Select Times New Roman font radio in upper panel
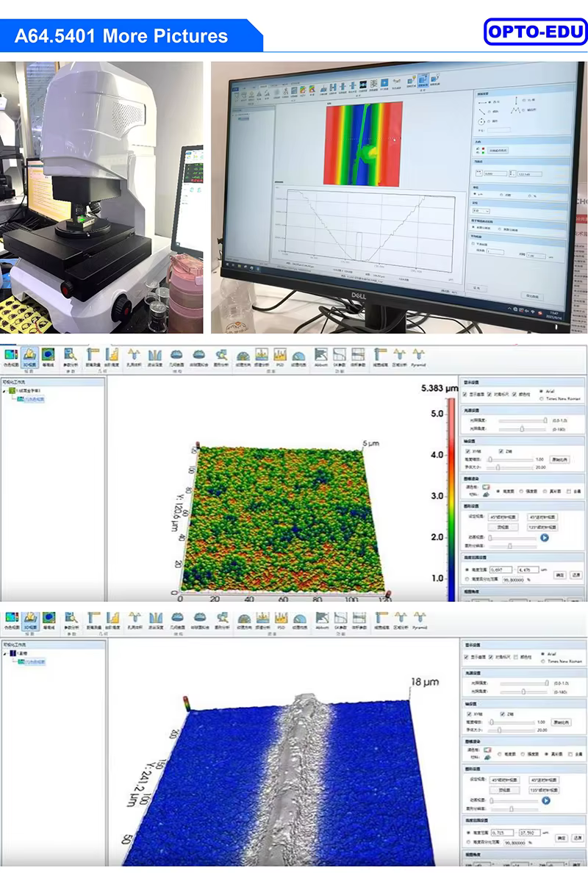This screenshot has height=873, width=588. pos(542,399)
